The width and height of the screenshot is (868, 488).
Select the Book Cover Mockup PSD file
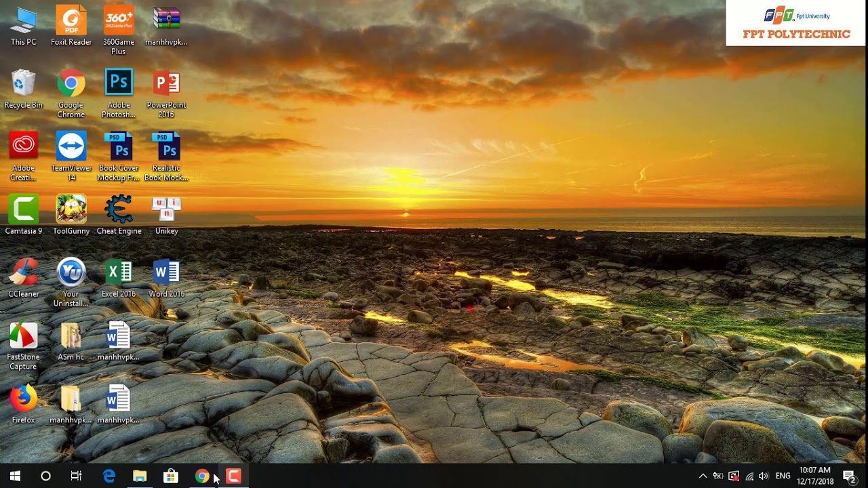[119, 157]
